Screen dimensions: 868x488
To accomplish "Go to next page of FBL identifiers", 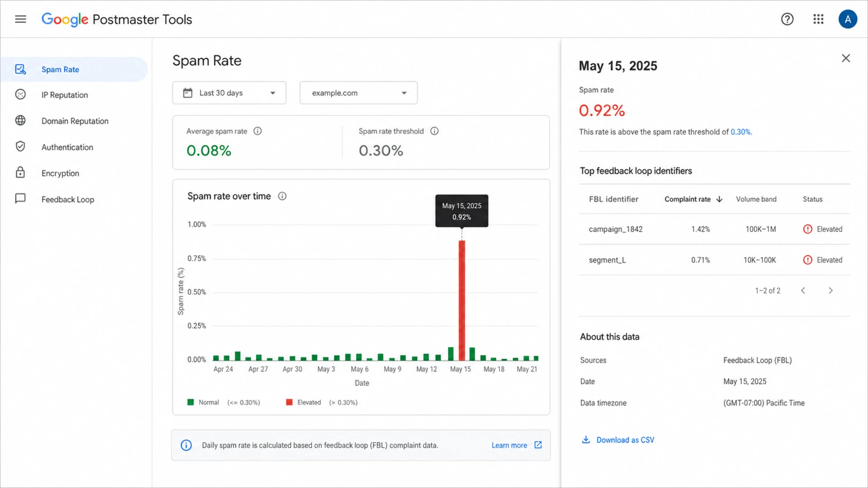I will 830,291.
